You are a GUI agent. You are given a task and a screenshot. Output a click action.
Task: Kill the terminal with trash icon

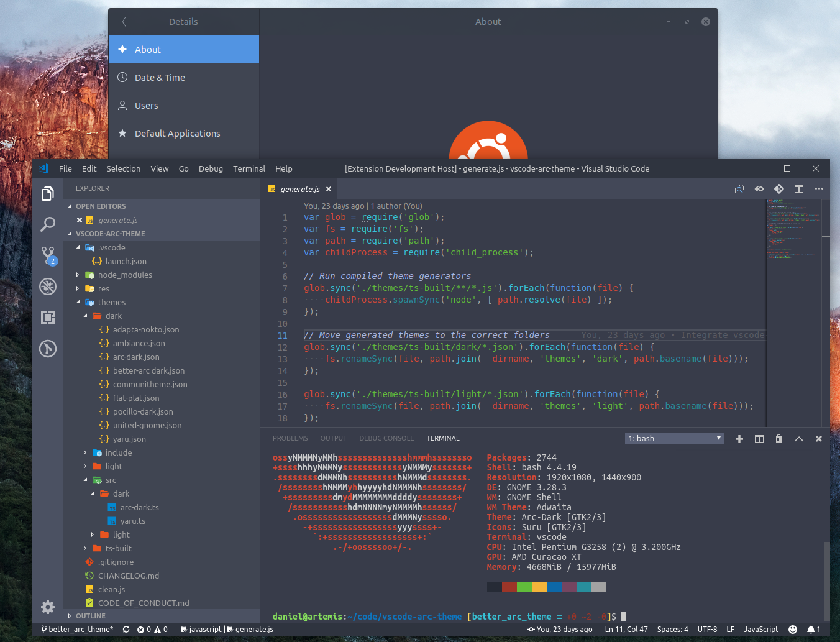[779, 439]
